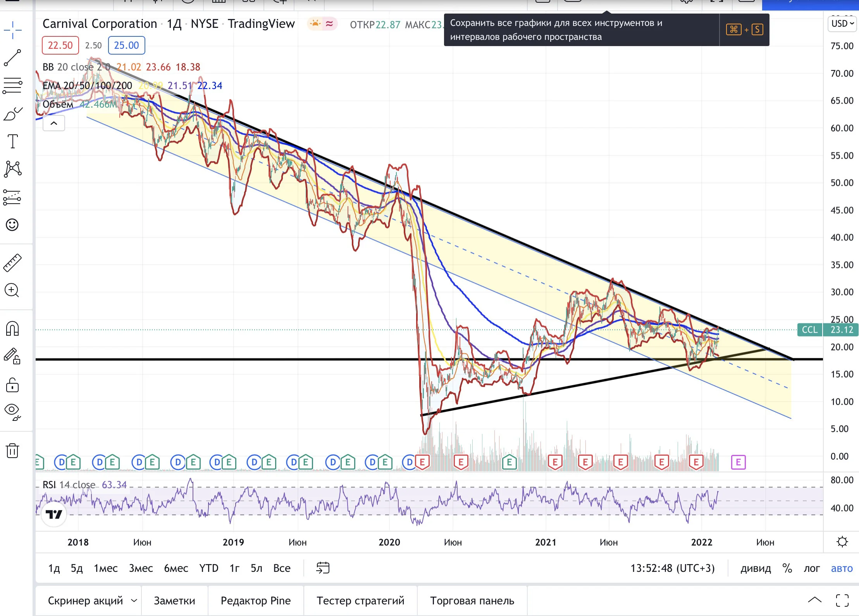Click the trash remove drawings icon

[x=12, y=451]
